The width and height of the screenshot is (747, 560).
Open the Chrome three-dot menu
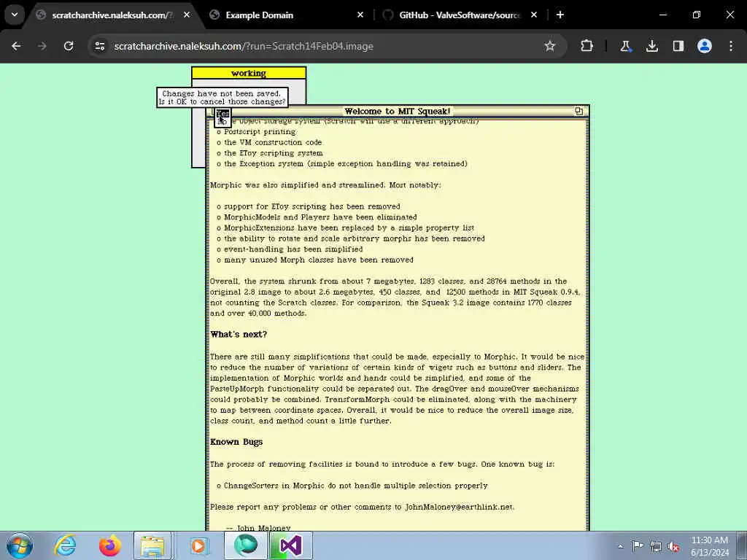pos(731,46)
